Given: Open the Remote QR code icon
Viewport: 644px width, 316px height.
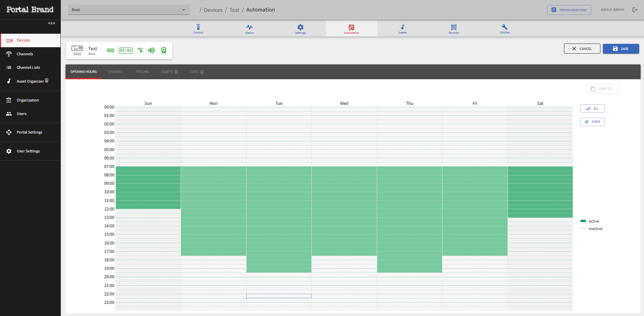Looking at the screenshot, I should (454, 29).
